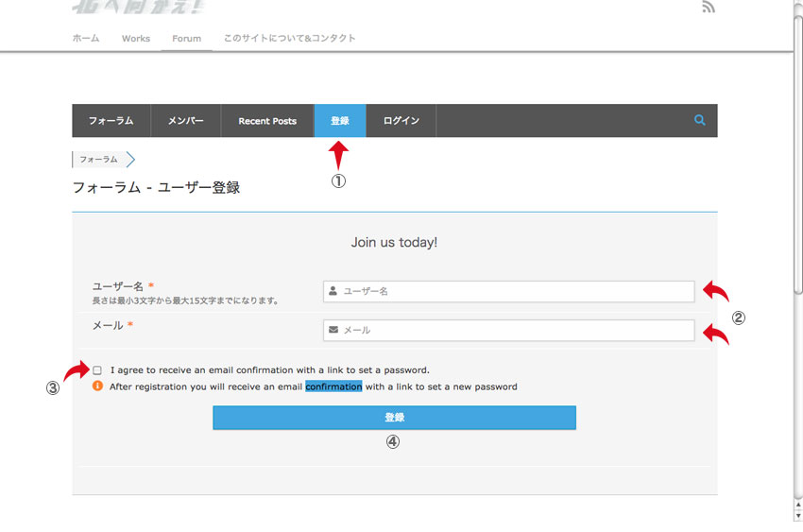Viewport: 803px width, 532px height.
Task: Open このサイトについて&コンタクト page
Action: click(289, 39)
